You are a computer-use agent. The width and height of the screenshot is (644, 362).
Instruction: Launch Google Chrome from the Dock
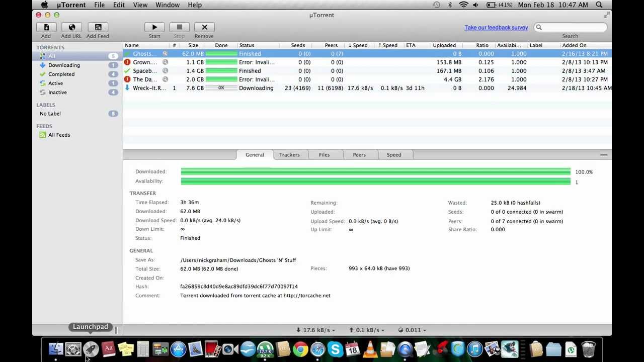coord(300,349)
